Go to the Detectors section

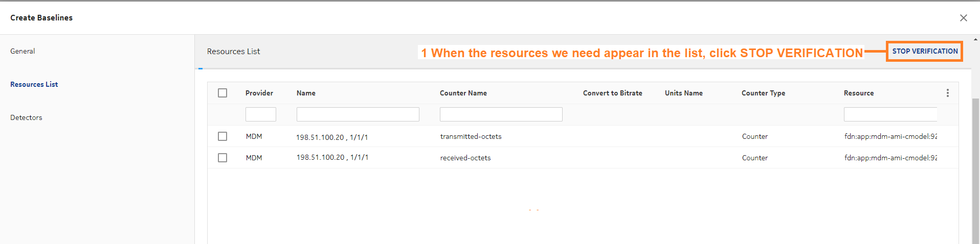[26, 117]
